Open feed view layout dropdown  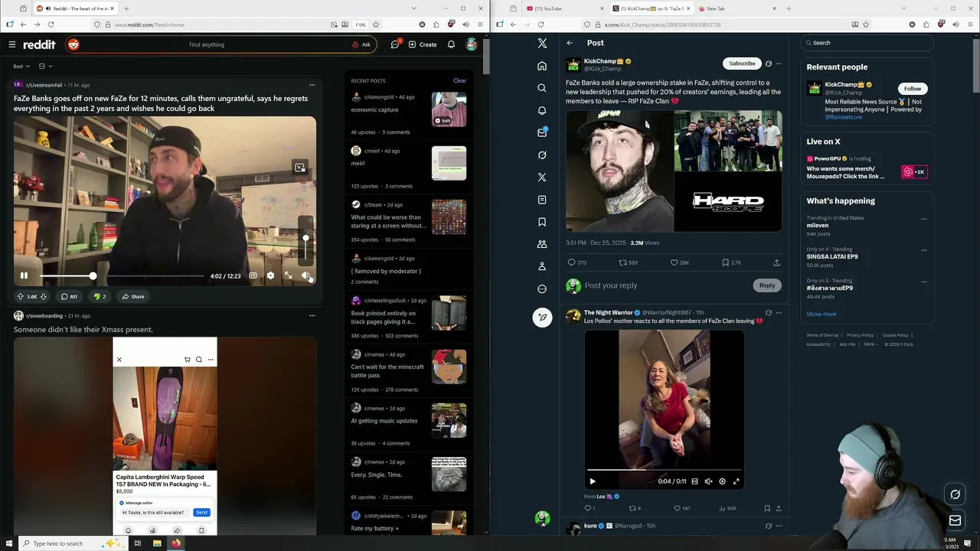tap(45, 67)
